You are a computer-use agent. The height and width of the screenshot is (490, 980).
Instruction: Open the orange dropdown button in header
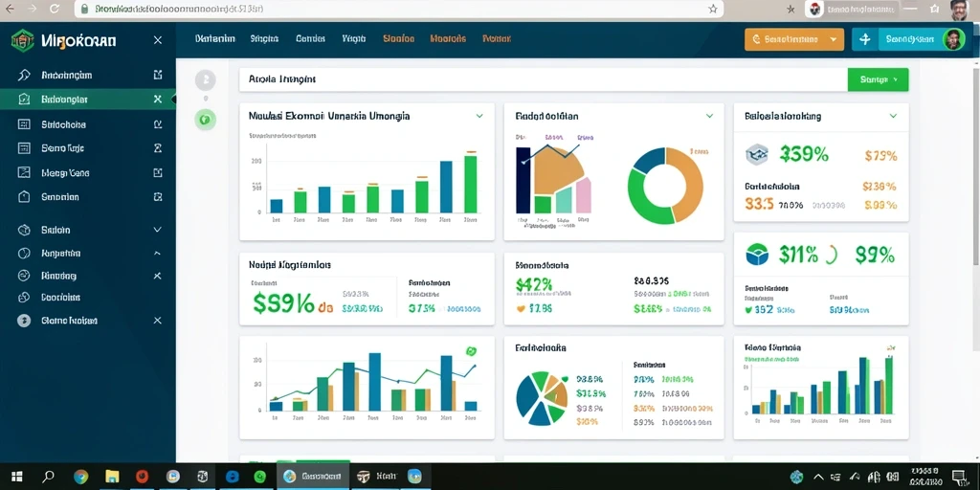tap(793, 39)
